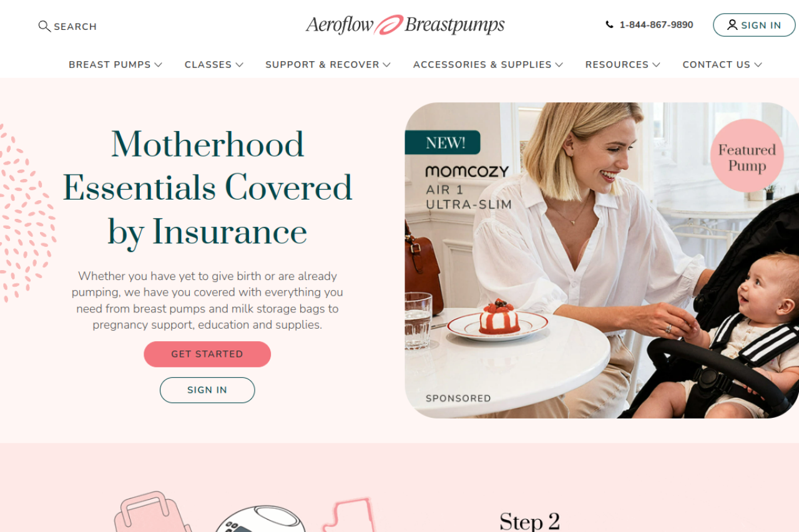Click the pink Featured Pump badge

click(x=747, y=156)
